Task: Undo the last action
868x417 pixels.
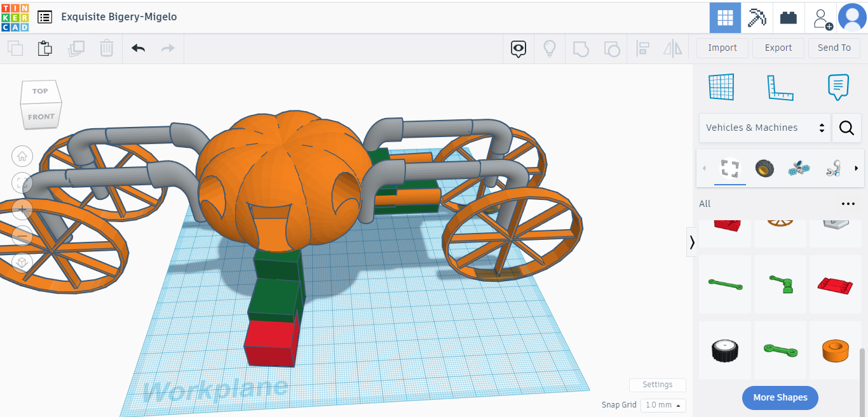Action: [x=138, y=48]
